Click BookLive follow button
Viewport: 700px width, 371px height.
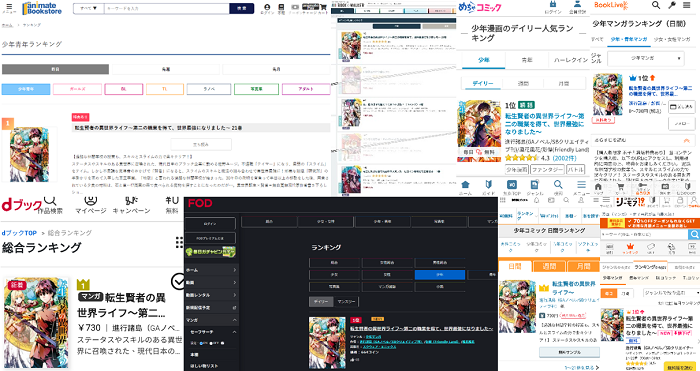click(x=681, y=123)
